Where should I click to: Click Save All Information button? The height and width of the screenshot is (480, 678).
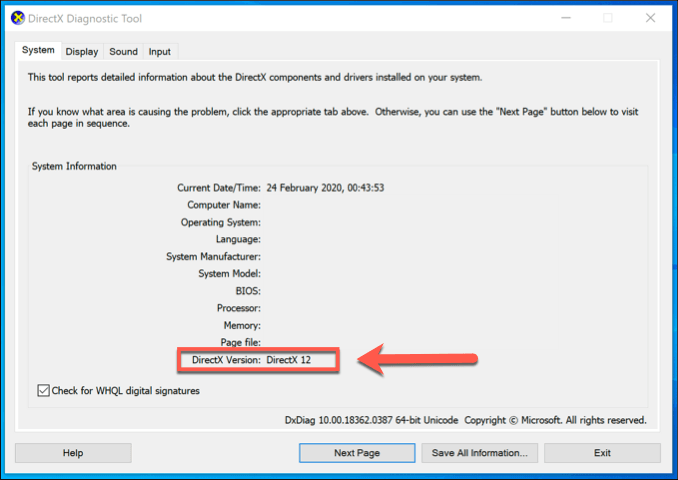480,453
